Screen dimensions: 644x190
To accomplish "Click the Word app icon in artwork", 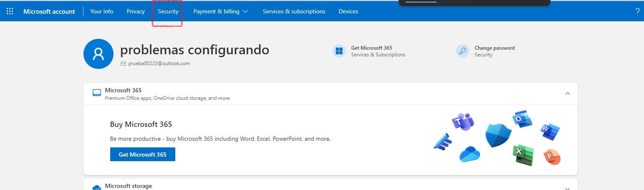I will [x=550, y=131].
